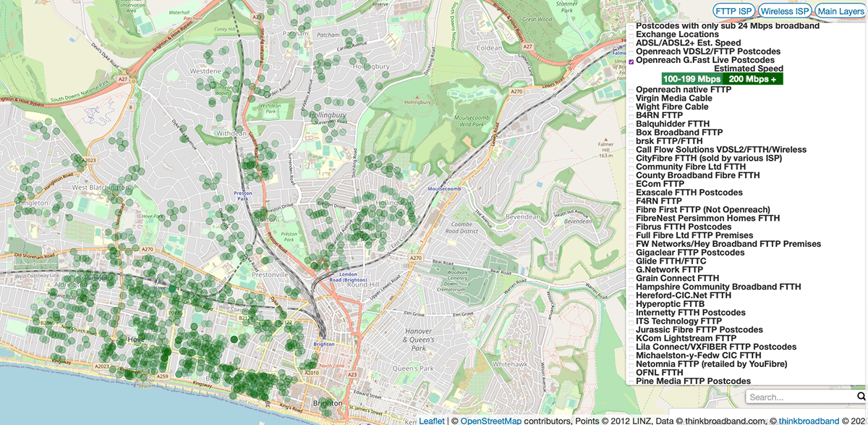Enable the Exascale FTTH Postcodes layer

[631, 193]
